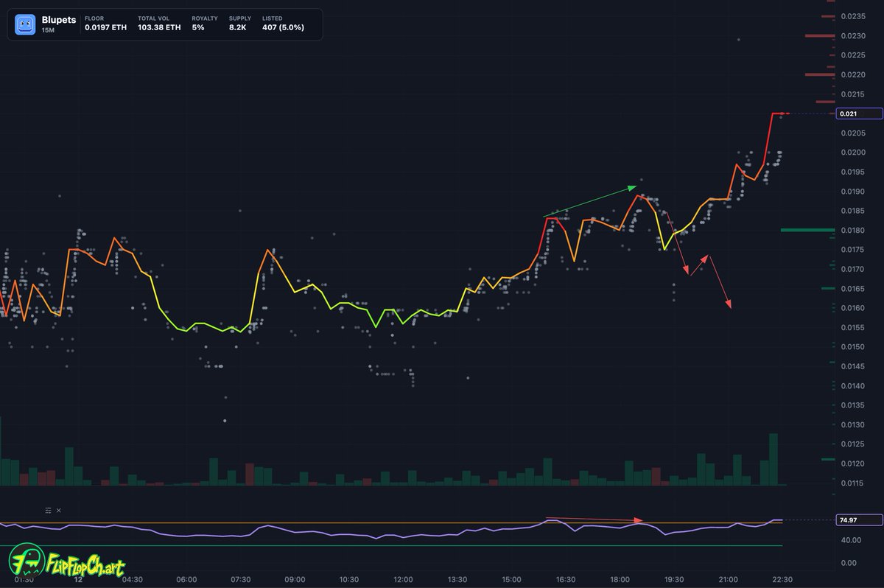Click the RSI value tag 74.97
This screenshot has width=884, height=588.
tap(859, 519)
